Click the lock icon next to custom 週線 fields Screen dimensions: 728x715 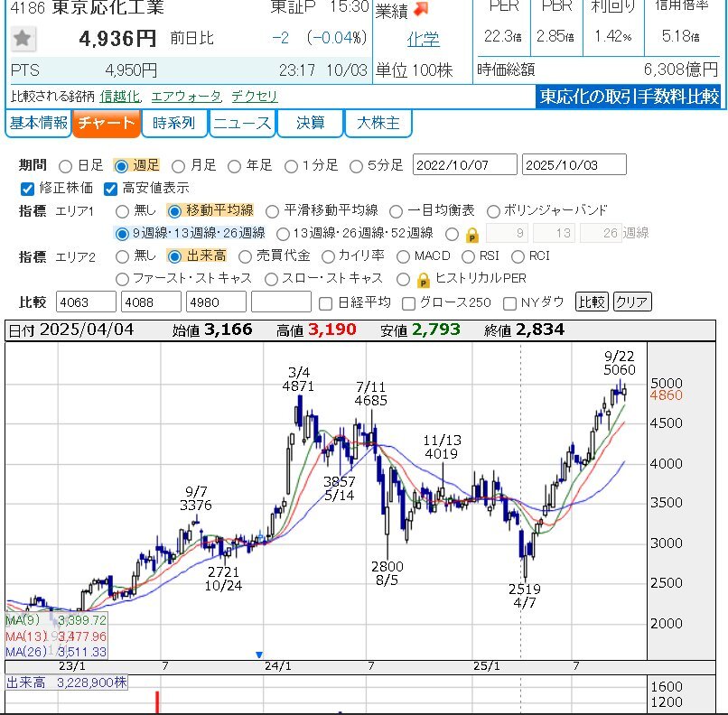(x=472, y=236)
